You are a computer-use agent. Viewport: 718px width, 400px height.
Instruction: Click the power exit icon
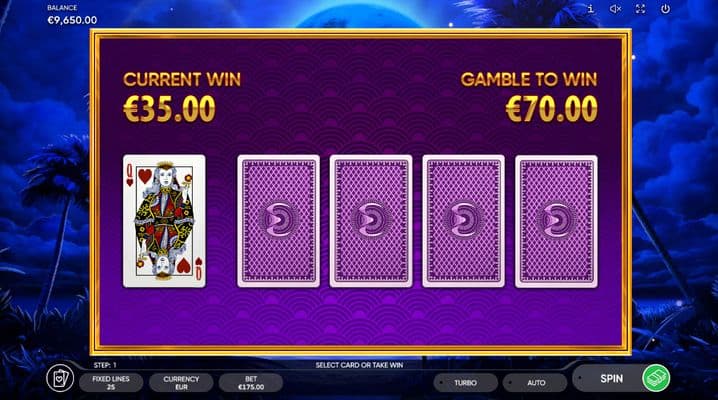point(665,9)
